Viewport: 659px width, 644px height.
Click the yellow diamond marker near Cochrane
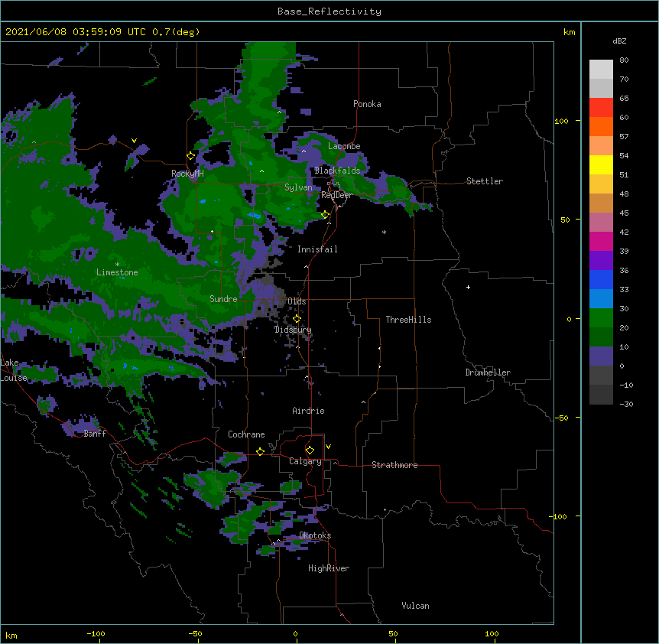(x=260, y=451)
